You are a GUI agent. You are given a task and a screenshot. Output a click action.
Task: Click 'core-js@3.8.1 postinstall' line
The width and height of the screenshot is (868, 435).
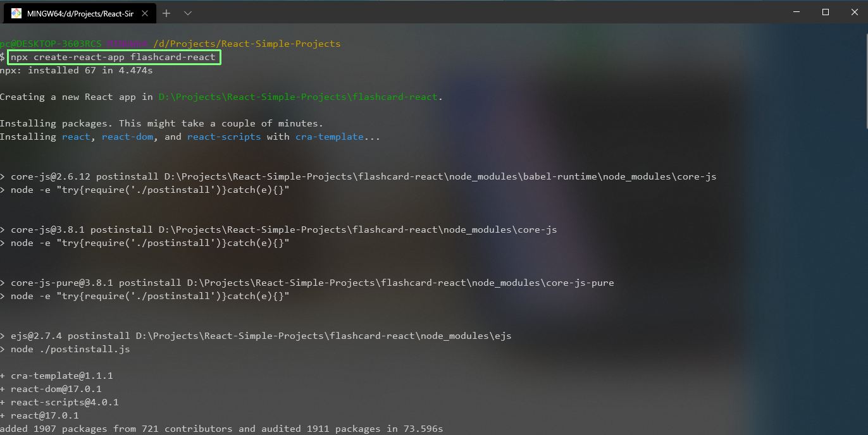tap(278, 230)
